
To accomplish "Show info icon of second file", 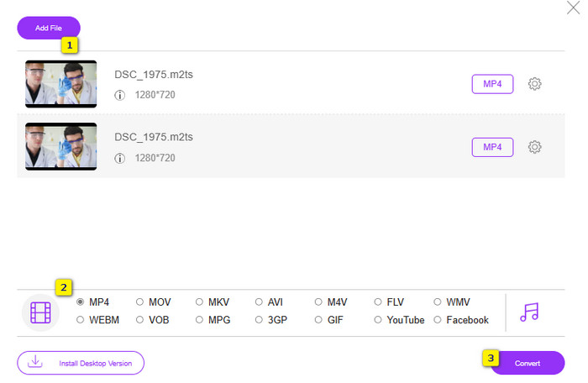I will pyautogui.click(x=119, y=158).
